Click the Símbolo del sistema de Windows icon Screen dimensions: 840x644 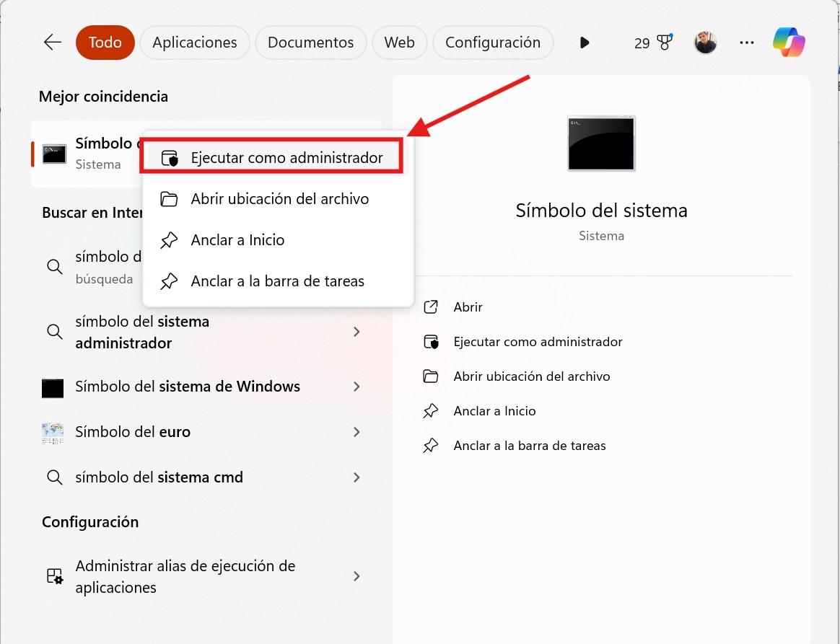pyautogui.click(x=53, y=387)
